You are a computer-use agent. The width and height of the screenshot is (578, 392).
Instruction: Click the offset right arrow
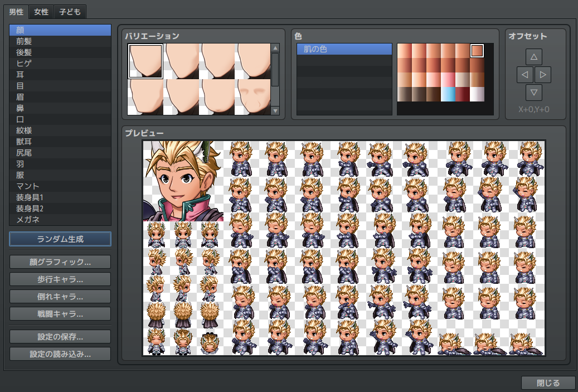pos(543,74)
